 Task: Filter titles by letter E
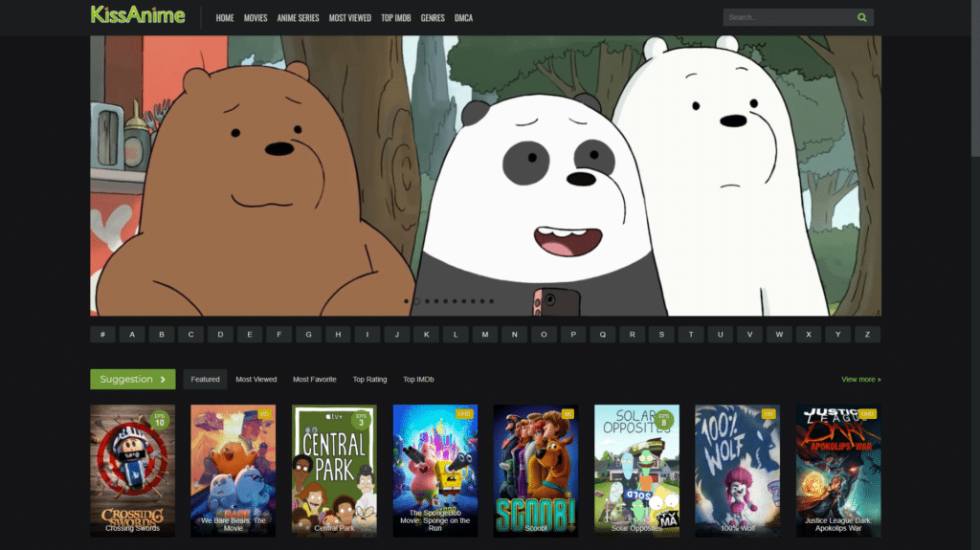(250, 335)
